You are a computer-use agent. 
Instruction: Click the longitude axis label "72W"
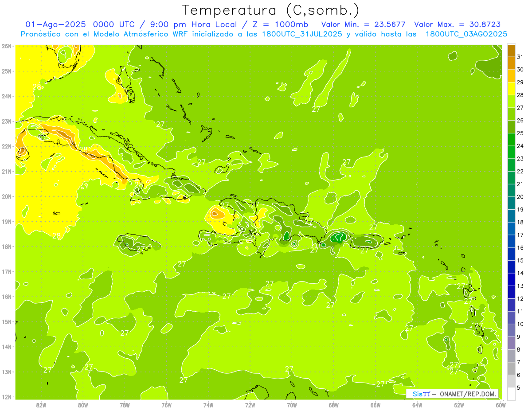[250, 405]
